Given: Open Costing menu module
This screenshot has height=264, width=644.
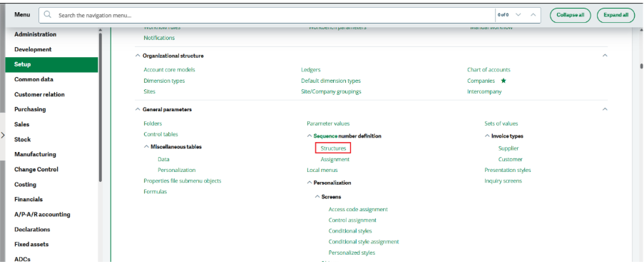Looking at the screenshot, I should pos(25,184).
